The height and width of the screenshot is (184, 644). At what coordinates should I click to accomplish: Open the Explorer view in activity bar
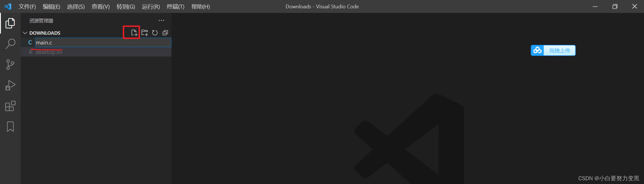pyautogui.click(x=10, y=23)
